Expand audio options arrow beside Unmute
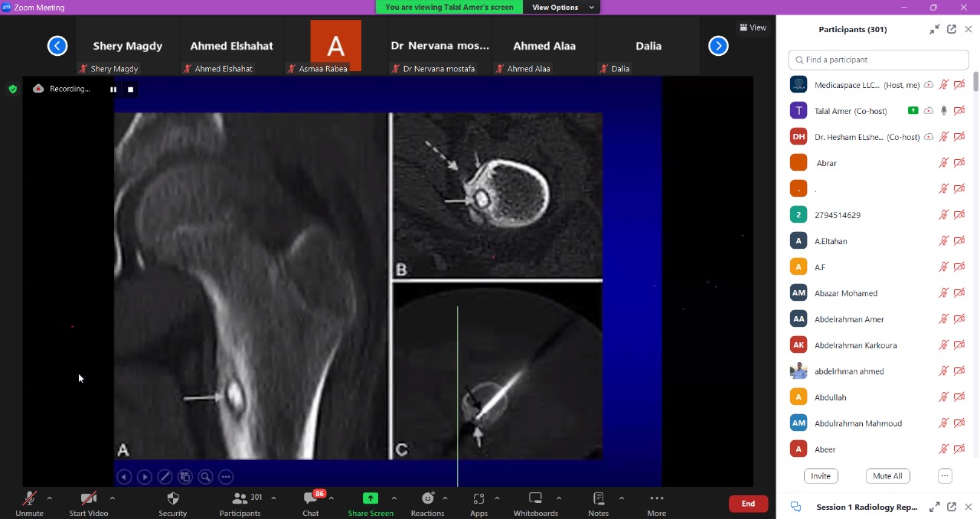The width and height of the screenshot is (980, 519). (50, 498)
